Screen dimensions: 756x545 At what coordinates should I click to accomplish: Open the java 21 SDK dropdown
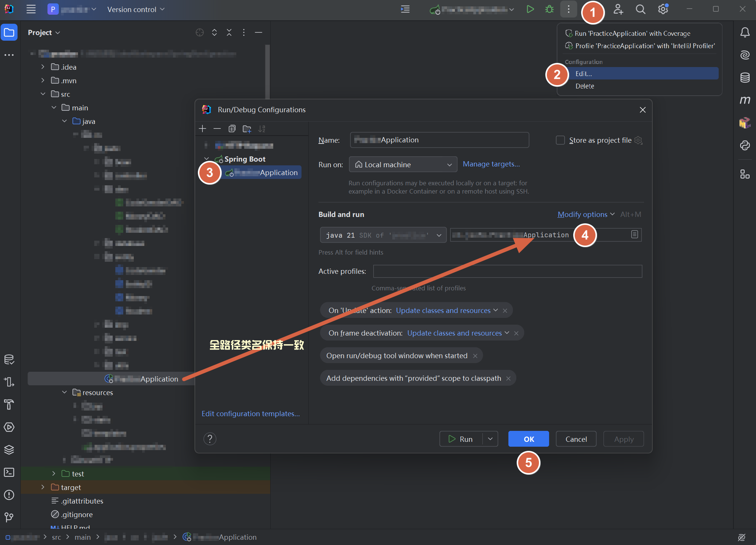[x=383, y=235]
